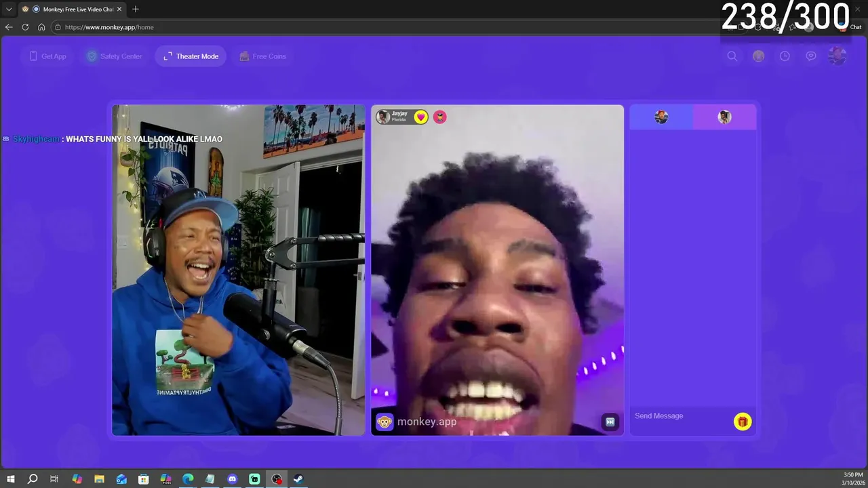Click Jayjay's video feed panel

(x=497, y=270)
